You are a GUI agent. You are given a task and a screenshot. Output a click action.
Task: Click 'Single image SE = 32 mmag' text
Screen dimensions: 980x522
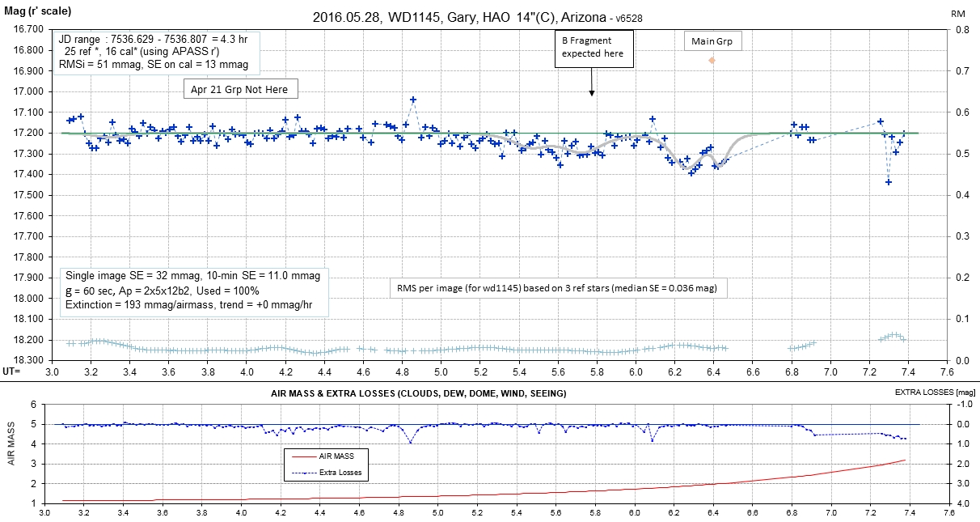[192, 276]
